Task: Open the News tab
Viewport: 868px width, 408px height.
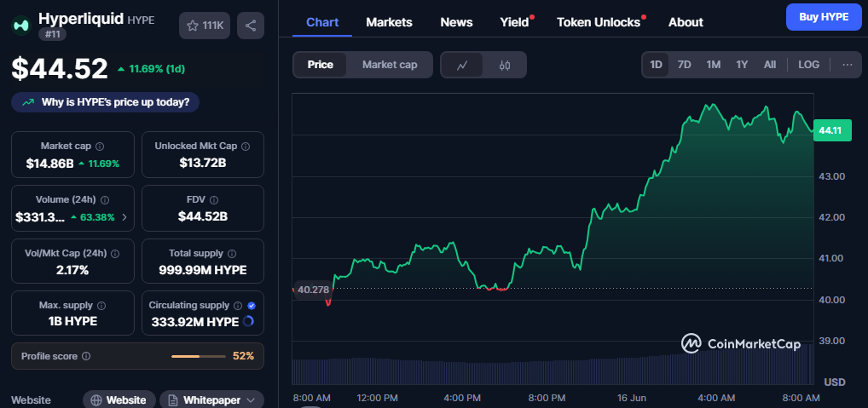Action: coord(456,22)
